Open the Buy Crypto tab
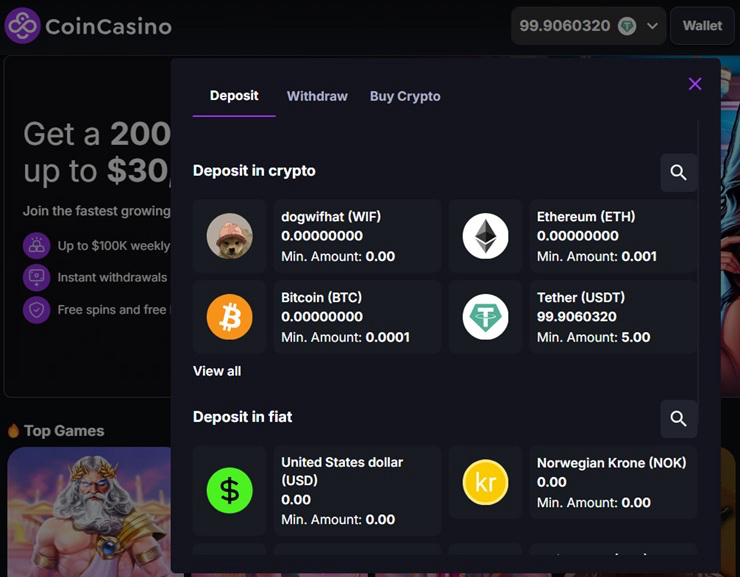The height and width of the screenshot is (577, 740). (405, 96)
